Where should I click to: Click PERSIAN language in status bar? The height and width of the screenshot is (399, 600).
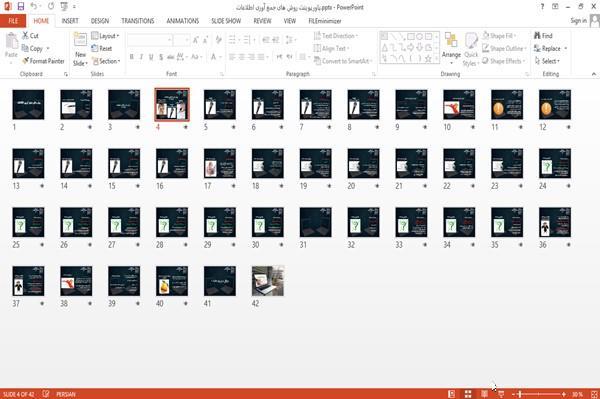[66, 394]
